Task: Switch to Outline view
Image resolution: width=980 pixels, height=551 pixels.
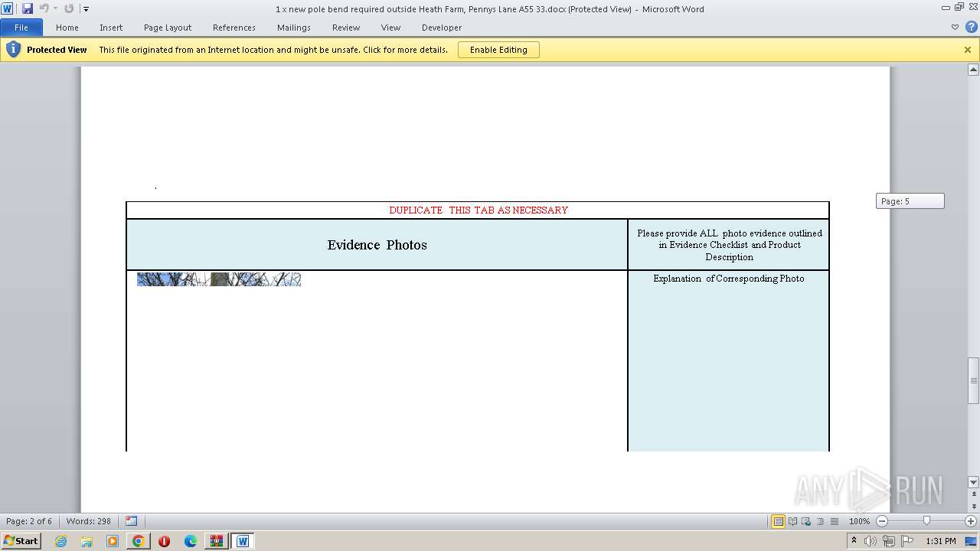Action: [821, 521]
